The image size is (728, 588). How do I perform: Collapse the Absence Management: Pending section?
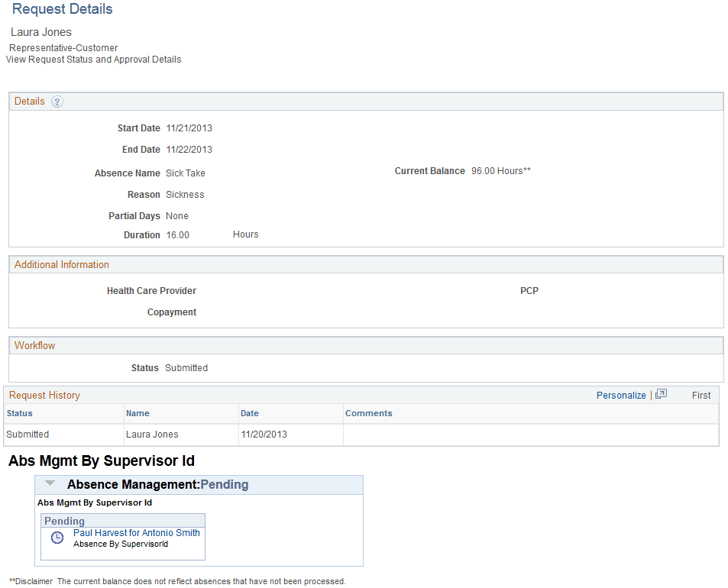[49, 483]
